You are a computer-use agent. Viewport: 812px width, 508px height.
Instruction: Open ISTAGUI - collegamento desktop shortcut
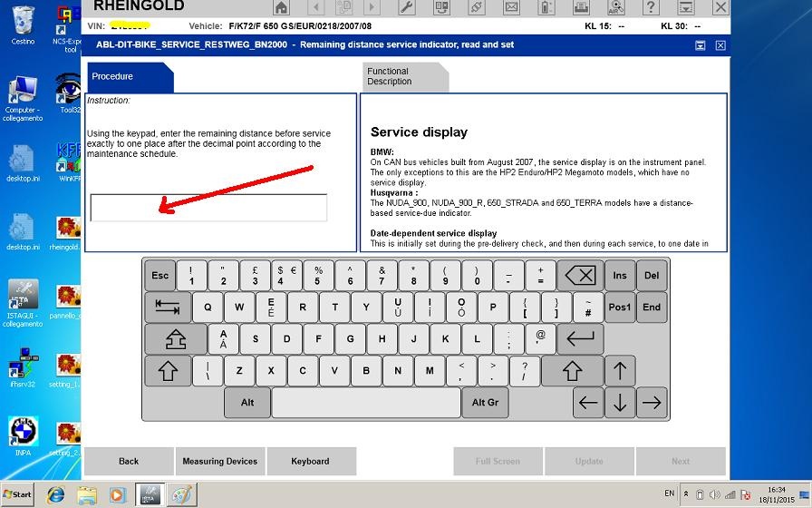23,304
